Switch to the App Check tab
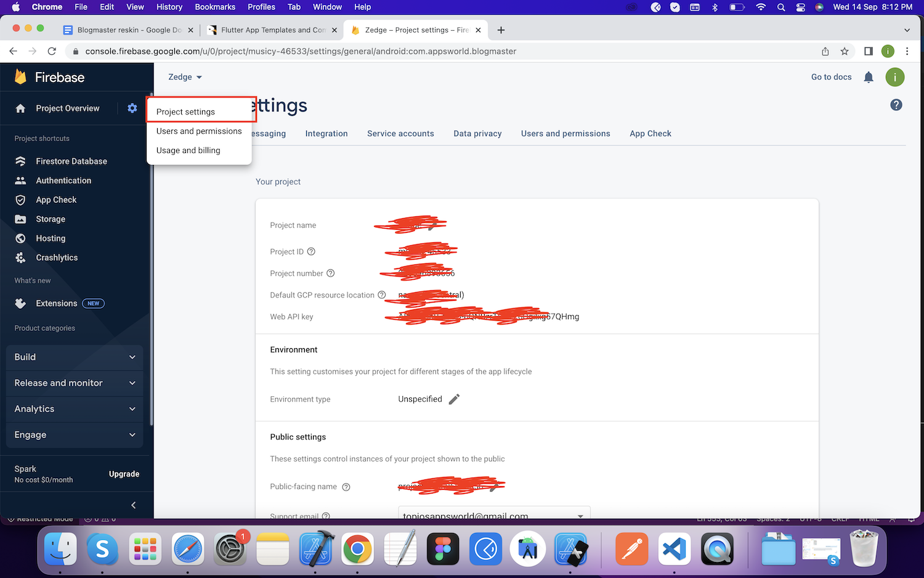 pyautogui.click(x=650, y=134)
